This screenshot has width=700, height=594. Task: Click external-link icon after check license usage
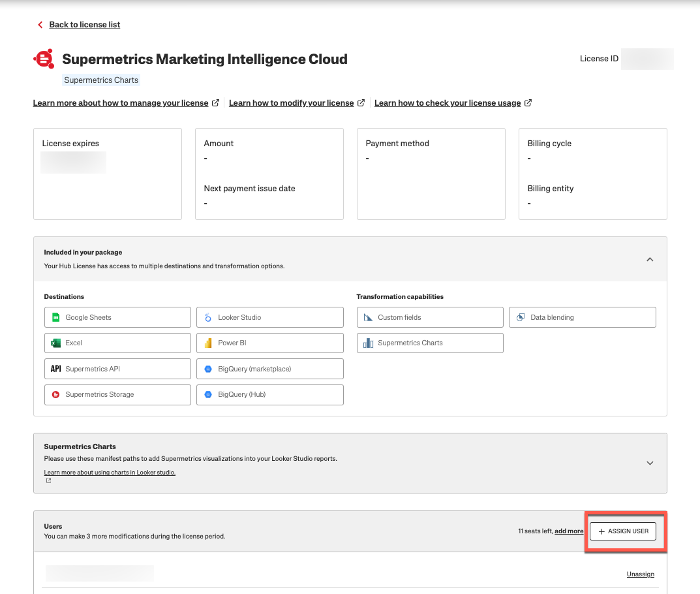(x=528, y=102)
